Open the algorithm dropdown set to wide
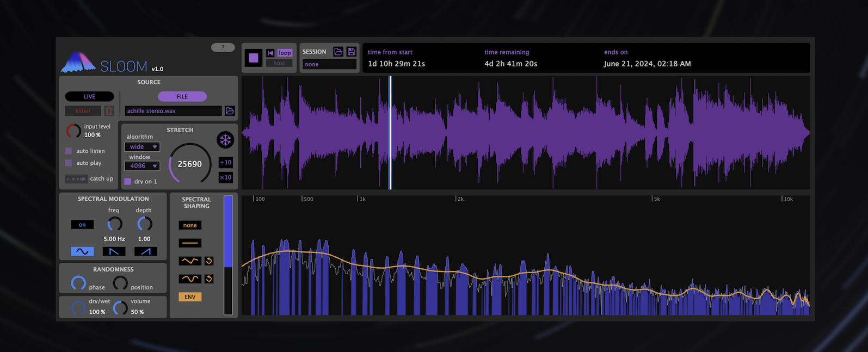The height and width of the screenshot is (352, 868). [x=142, y=147]
